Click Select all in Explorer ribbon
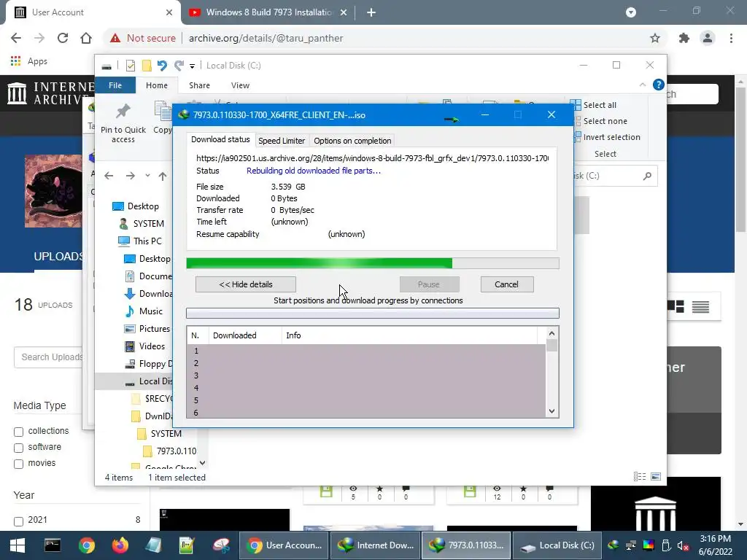Image resolution: width=747 pixels, height=560 pixels. coord(594,105)
